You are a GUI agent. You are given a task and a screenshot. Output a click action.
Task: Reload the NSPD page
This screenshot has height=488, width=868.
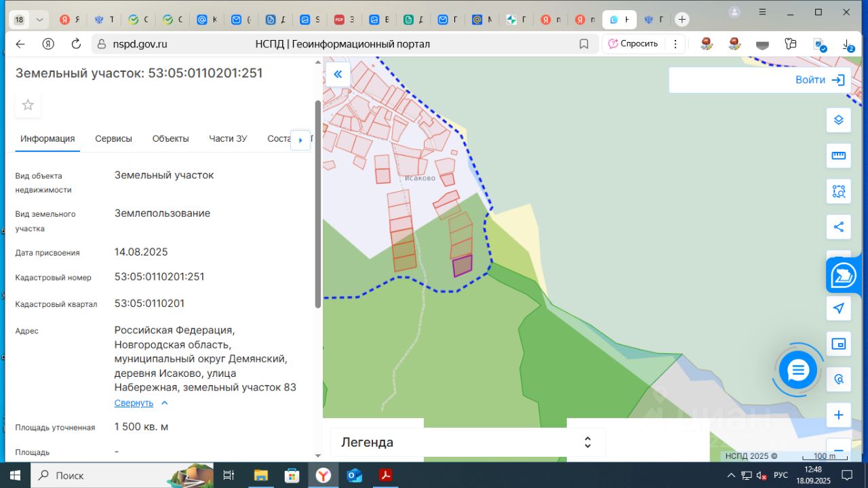[76, 44]
